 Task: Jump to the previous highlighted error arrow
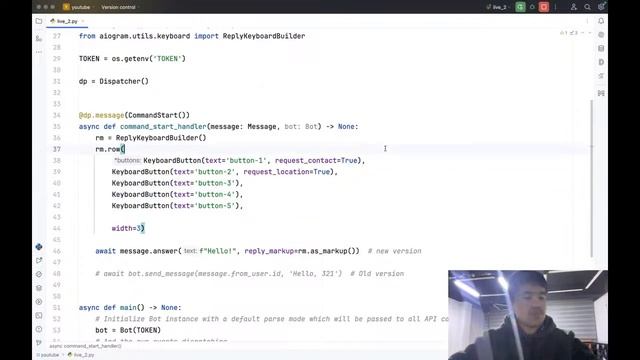(x=583, y=32)
